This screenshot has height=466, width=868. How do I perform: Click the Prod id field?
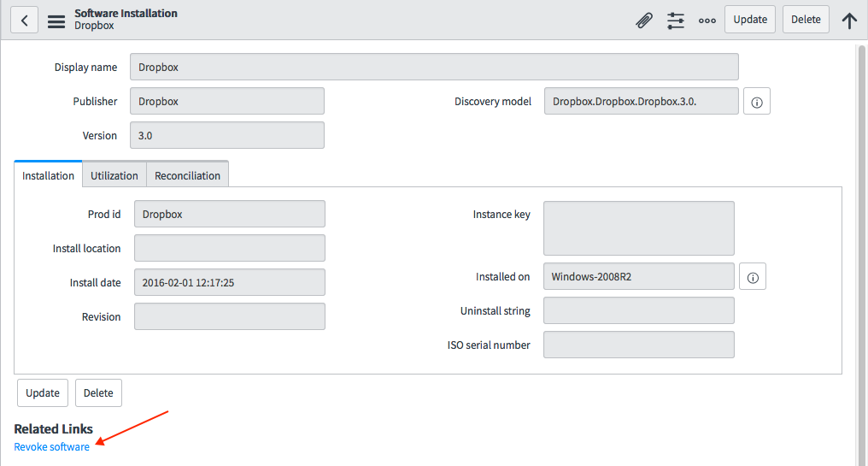(x=229, y=214)
